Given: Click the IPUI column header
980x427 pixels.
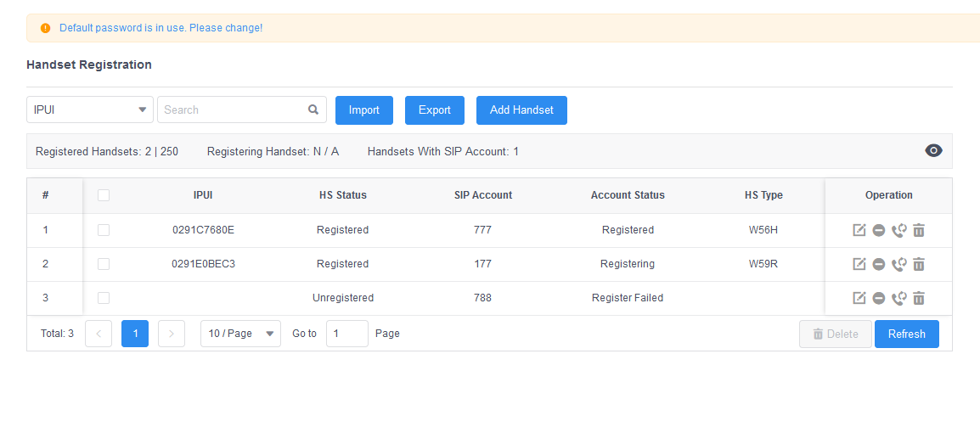Looking at the screenshot, I should point(203,195).
